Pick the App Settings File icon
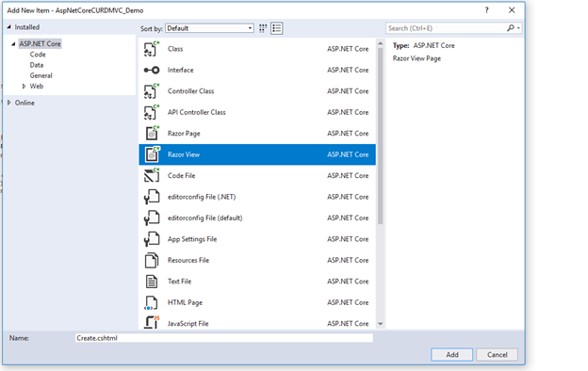The height and width of the screenshot is (371, 588). pyautogui.click(x=152, y=239)
